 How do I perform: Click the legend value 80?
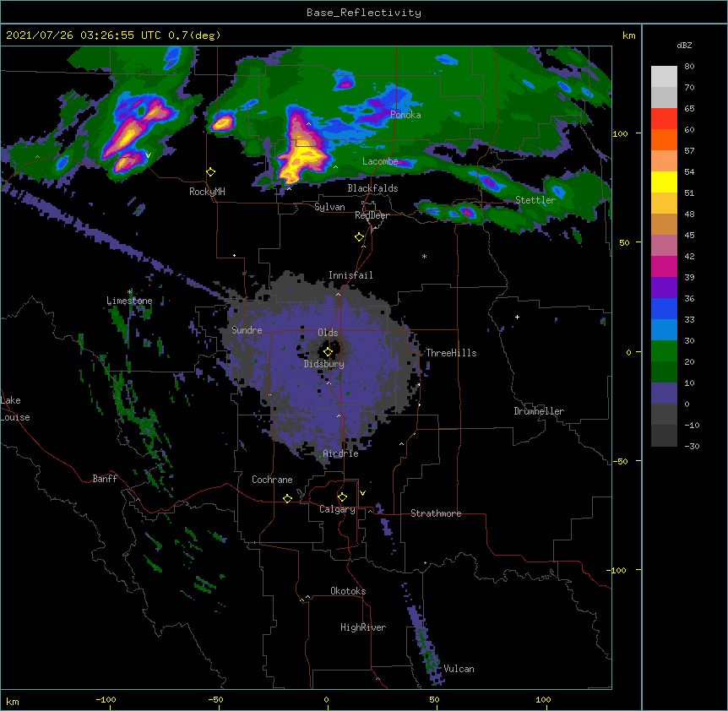[x=689, y=67]
